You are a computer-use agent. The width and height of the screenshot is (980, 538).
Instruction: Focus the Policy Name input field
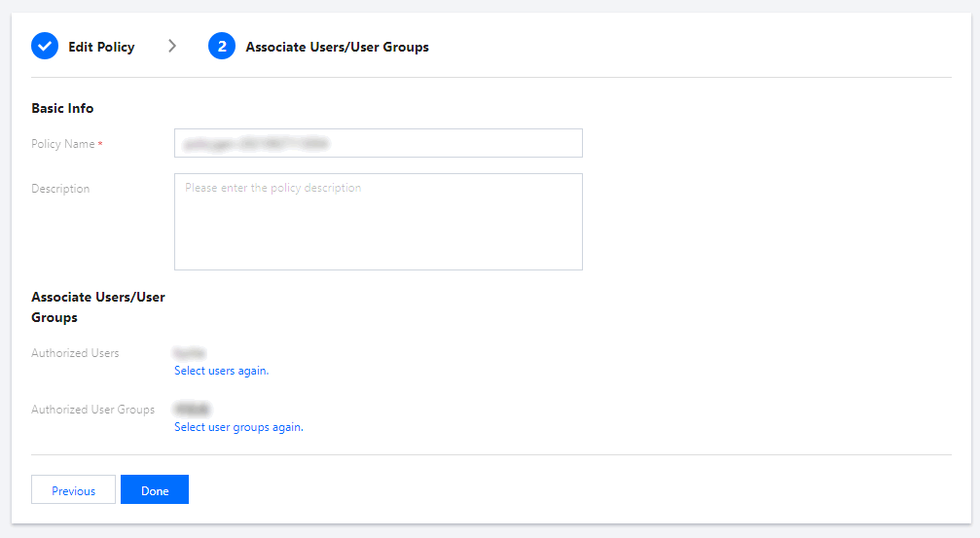378,143
